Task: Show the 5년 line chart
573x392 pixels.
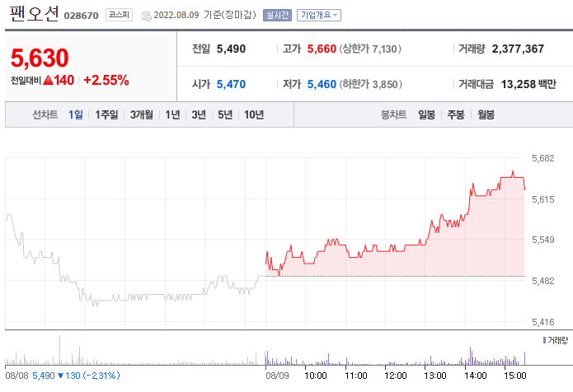Action: point(225,114)
